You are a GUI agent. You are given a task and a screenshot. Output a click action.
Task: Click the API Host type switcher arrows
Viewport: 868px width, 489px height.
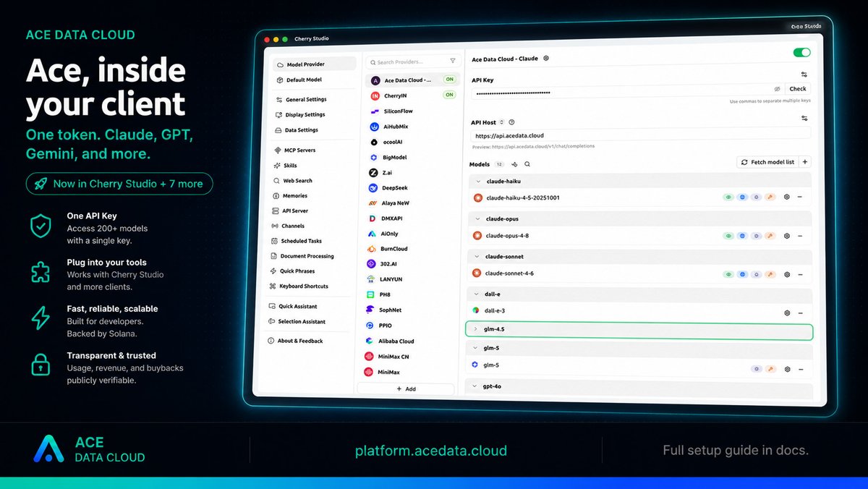pyautogui.click(x=503, y=122)
